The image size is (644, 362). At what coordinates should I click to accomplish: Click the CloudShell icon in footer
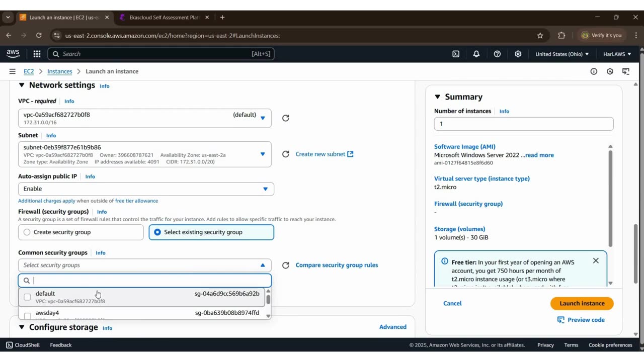[10, 345]
